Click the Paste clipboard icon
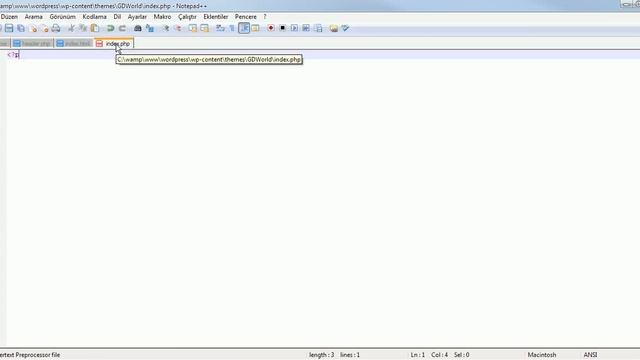The image size is (640, 360). tap(95, 28)
